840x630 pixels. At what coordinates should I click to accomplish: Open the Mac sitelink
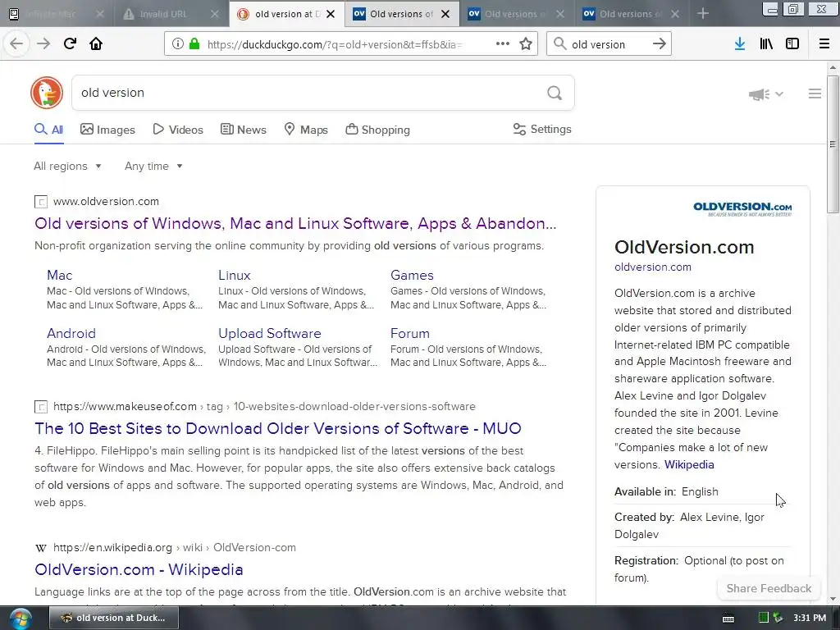point(59,276)
